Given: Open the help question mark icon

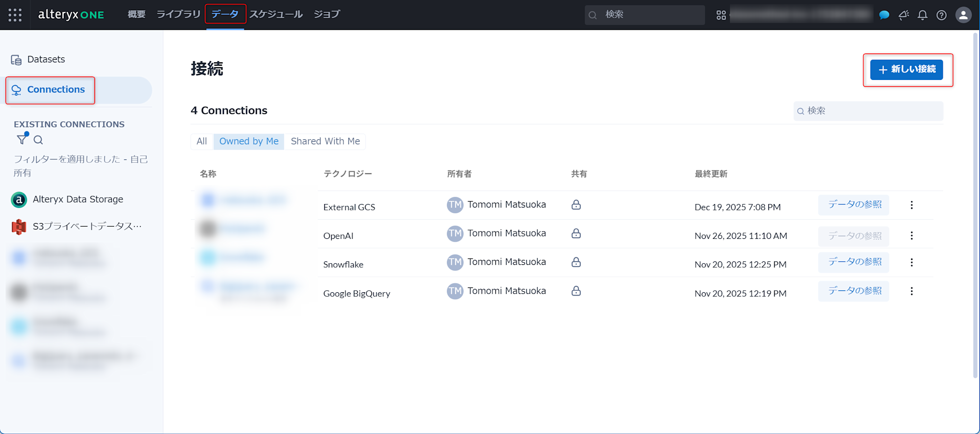Looking at the screenshot, I should click(941, 15).
